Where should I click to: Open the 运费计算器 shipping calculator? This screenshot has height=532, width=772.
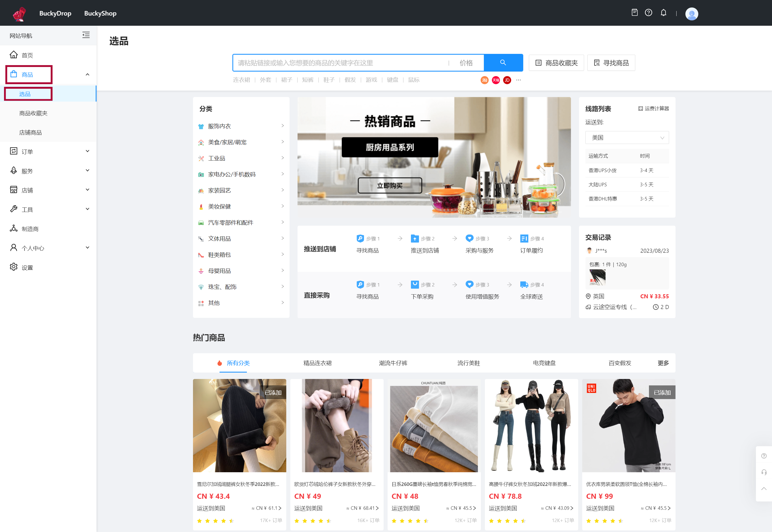(x=653, y=108)
